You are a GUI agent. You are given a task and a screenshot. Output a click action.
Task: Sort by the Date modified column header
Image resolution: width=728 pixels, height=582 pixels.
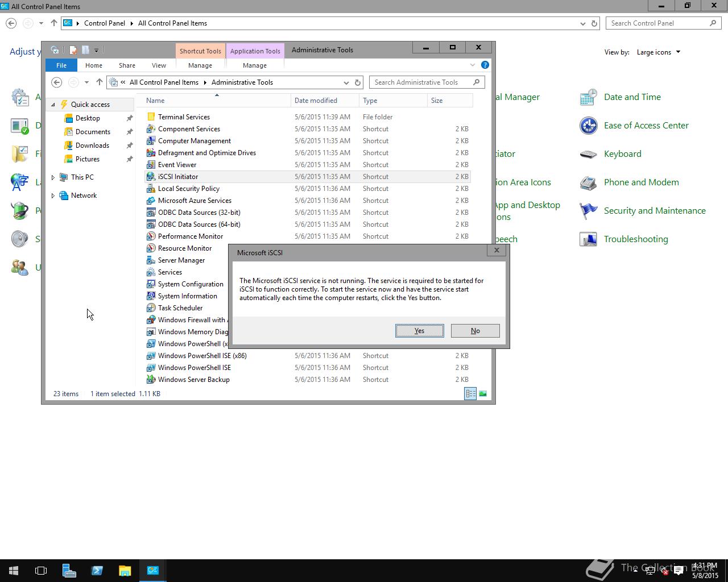pos(325,101)
